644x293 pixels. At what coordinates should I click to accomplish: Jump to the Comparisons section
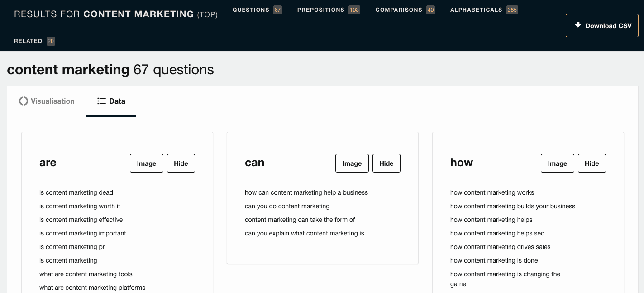coord(398,10)
